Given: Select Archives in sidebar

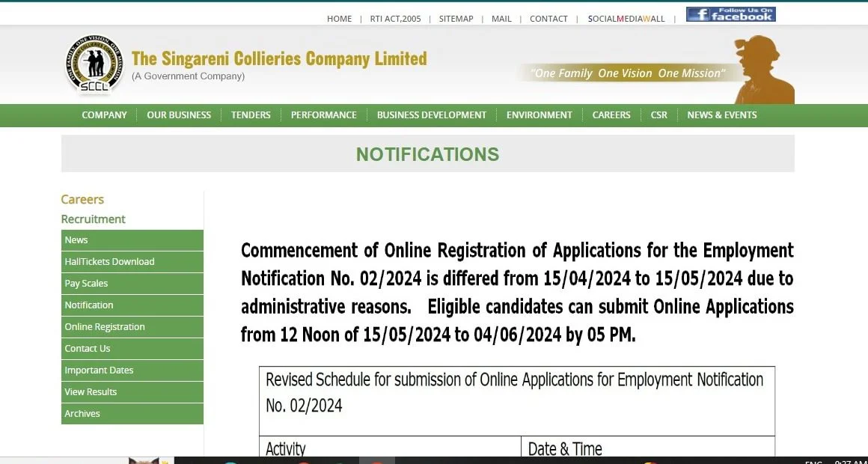Looking at the screenshot, I should pos(132,414).
